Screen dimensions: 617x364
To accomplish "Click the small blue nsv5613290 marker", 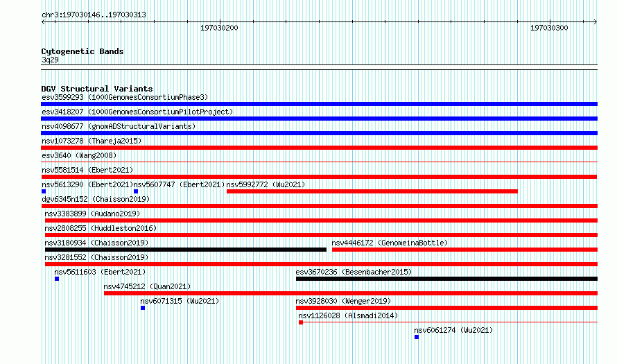I will point(44,191).
